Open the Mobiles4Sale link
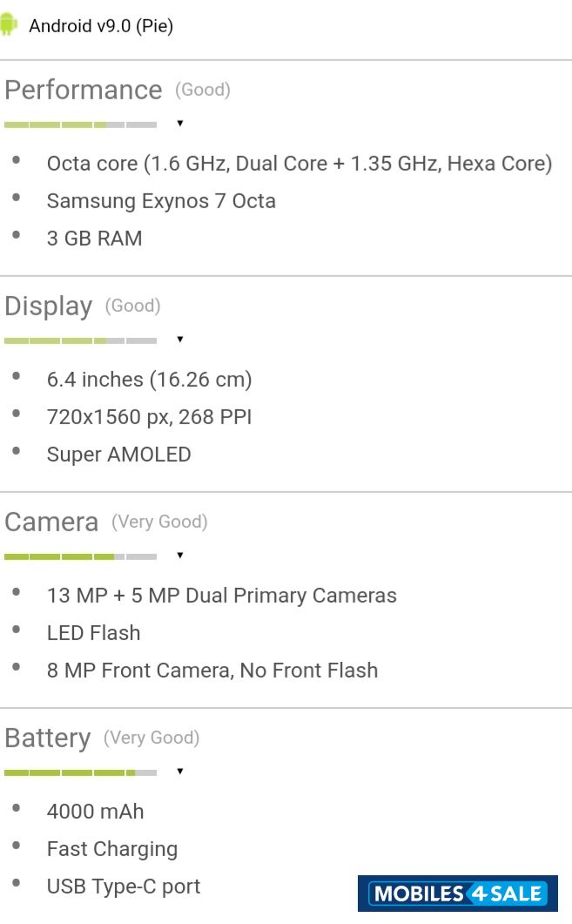572x924 pixels. (457, 894)
